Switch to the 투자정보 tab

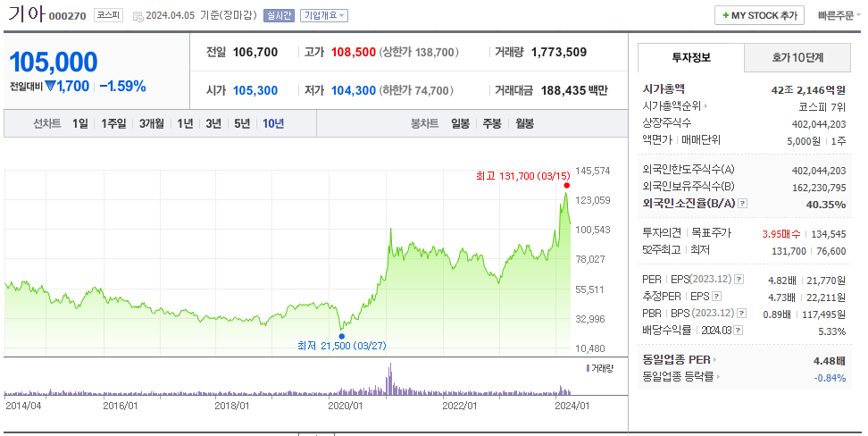click(691, 57)
